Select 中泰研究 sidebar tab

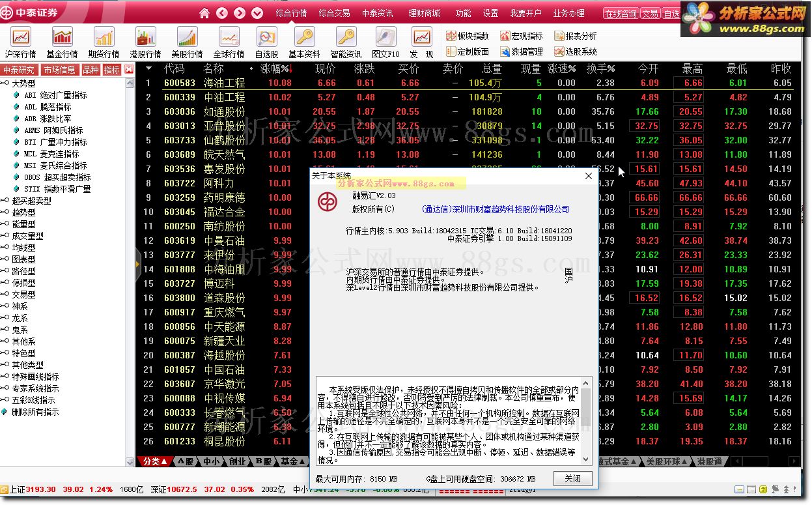click(20, 70)
